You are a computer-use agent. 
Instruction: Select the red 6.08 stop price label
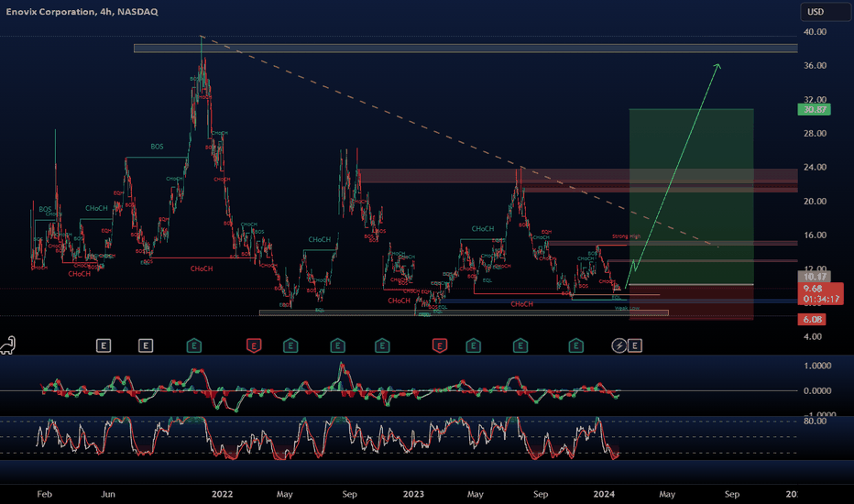812,319
